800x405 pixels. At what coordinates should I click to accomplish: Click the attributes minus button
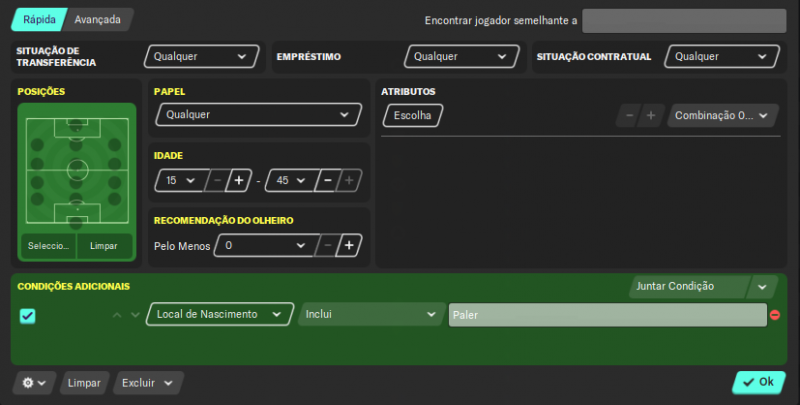coord(630,116)
